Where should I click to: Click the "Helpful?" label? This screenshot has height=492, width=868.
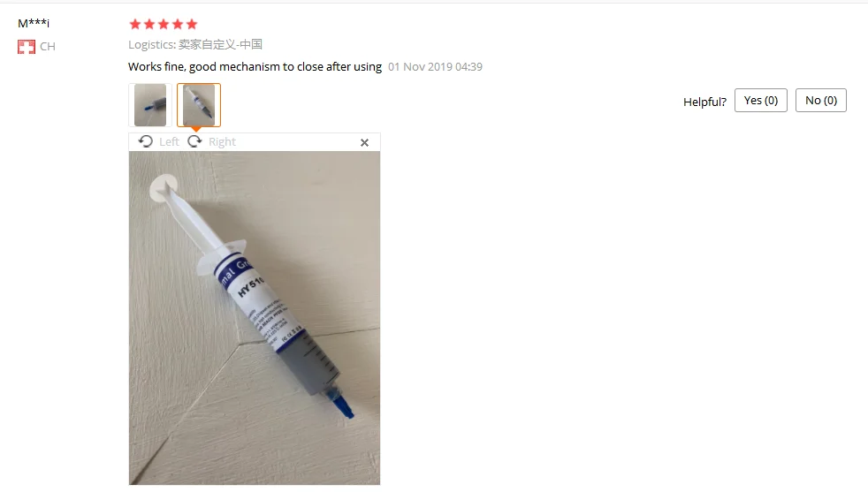(x=704, y=102)
